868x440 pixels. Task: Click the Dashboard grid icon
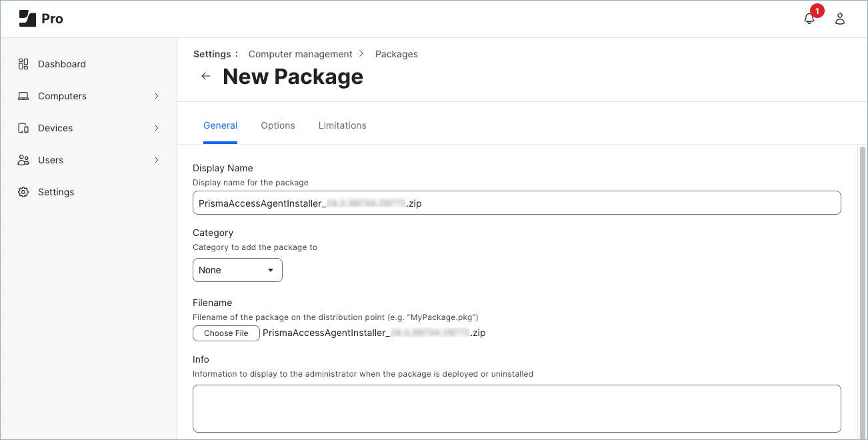coord(23,64)
